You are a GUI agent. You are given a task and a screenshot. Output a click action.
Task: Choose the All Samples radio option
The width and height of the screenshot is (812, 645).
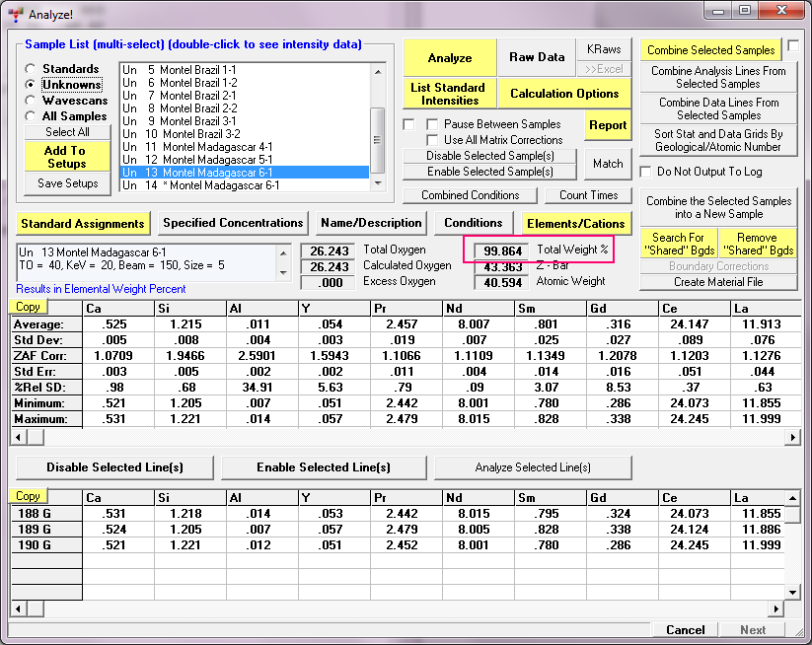pyautogui.click(x=33, y=116)
